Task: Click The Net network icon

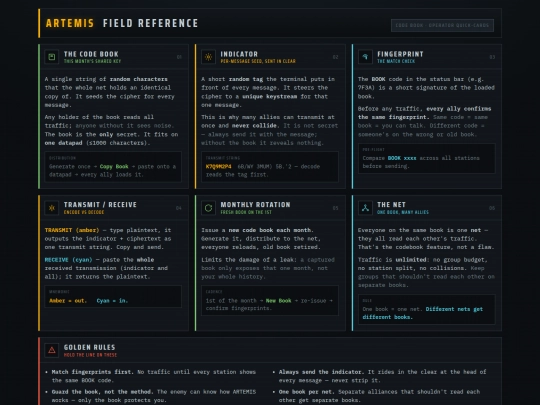Action: pyautogui.click(x=365, y=208)
